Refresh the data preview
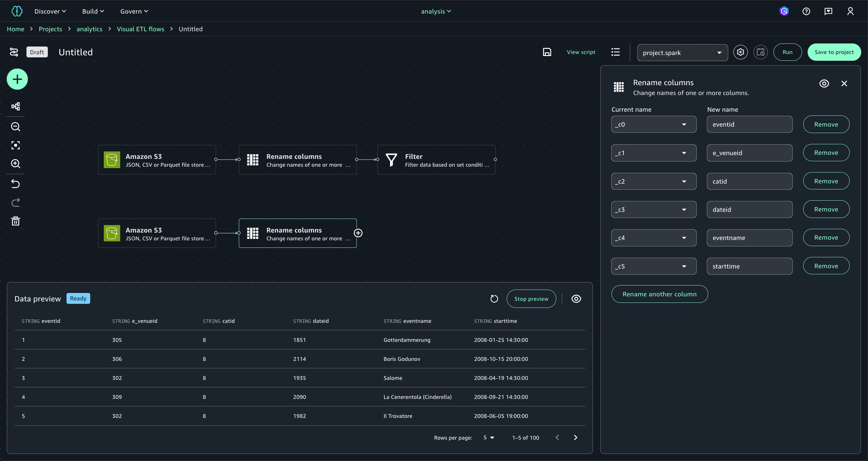The height and width of the screenshot is (461, 868). [494, 299]
